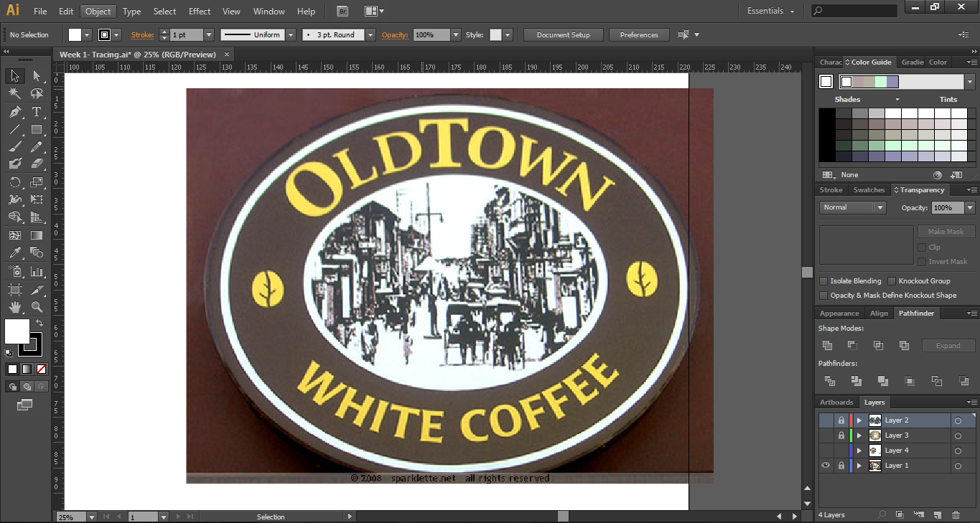Click the Stroke link in control bar

(x=142, y=34)
